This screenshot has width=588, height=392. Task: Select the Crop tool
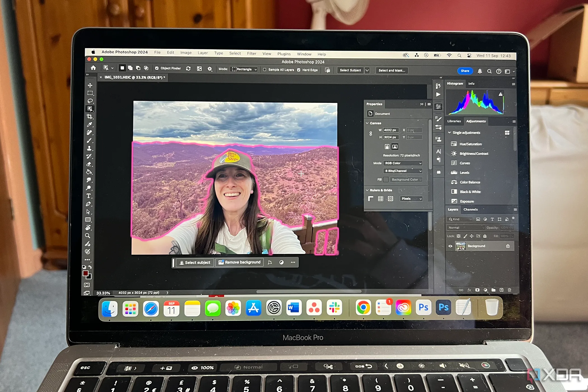pyautogui.click(x=90, y=116)
